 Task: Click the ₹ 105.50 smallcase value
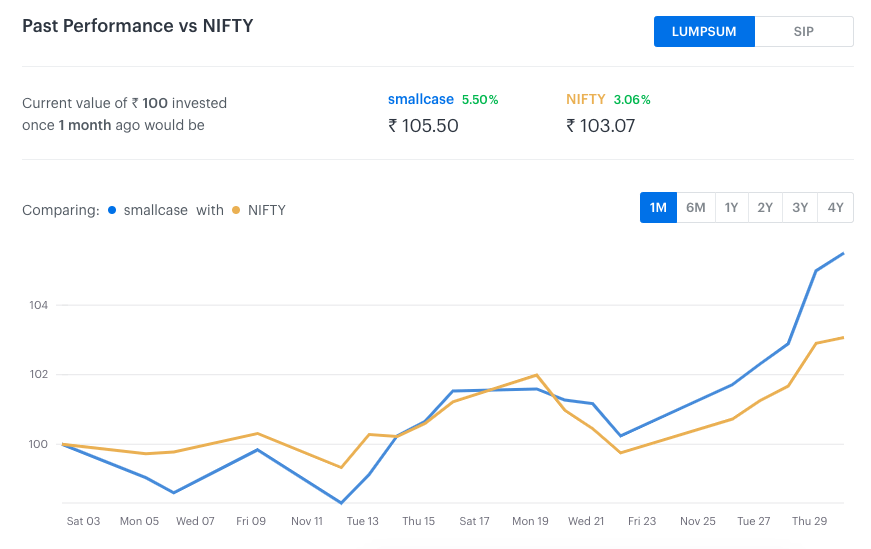pos(423,126)
